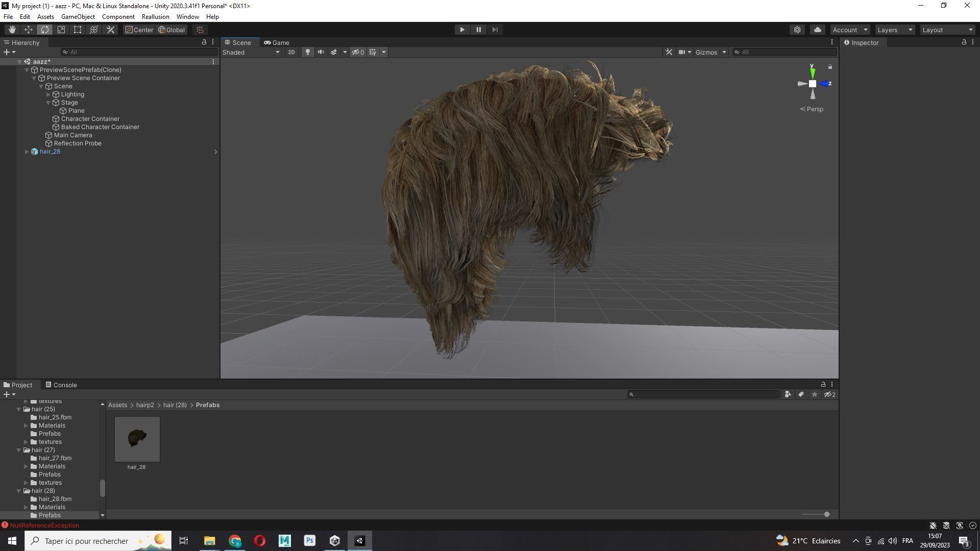The height and width of the screenshot is (551, 980).
Task: Lock the Hierarchy panel
Action: pos(204,42)
